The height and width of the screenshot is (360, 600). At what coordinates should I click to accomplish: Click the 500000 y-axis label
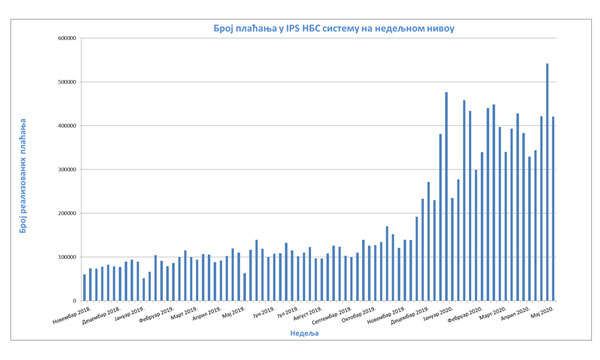(x=67, y=82)
